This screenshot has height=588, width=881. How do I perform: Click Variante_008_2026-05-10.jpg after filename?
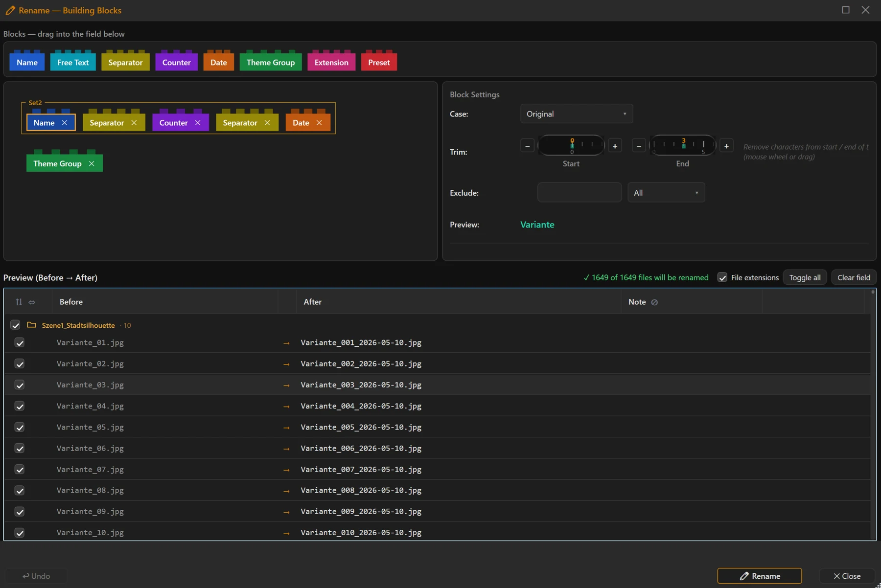click(361, 490)
